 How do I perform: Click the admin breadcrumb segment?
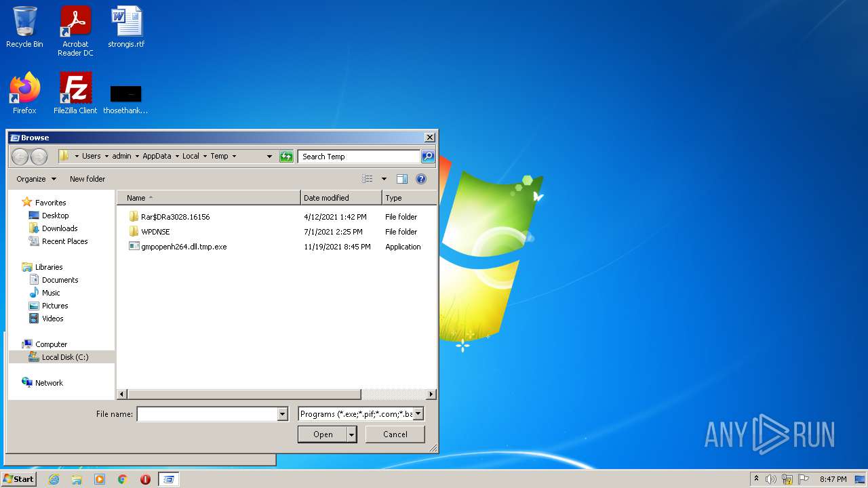click(122, 157)
